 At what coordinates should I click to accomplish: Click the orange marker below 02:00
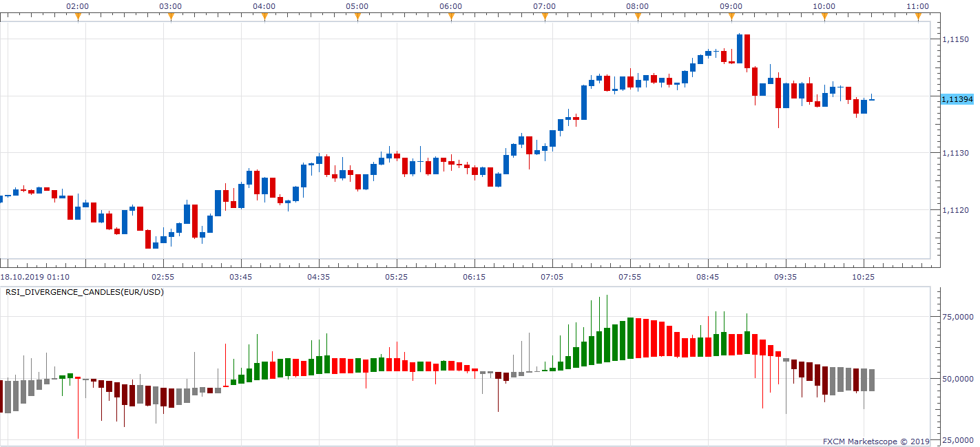78,17
